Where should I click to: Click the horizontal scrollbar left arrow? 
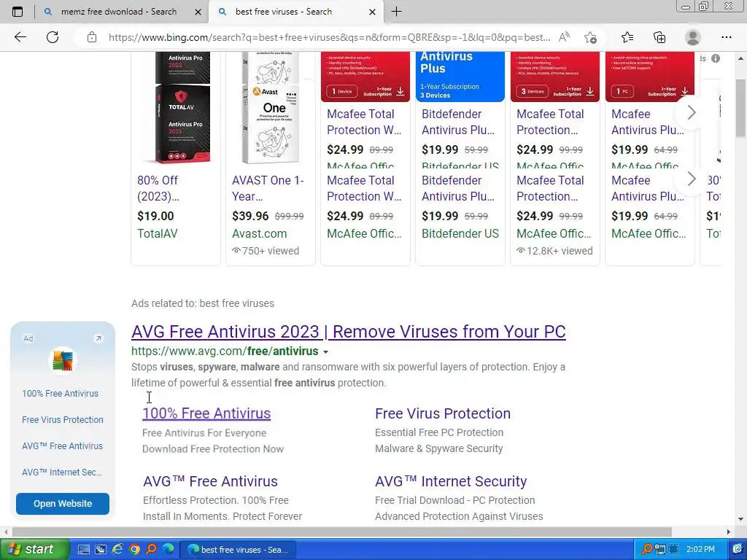pyautogui.click(x=5, y=532)
